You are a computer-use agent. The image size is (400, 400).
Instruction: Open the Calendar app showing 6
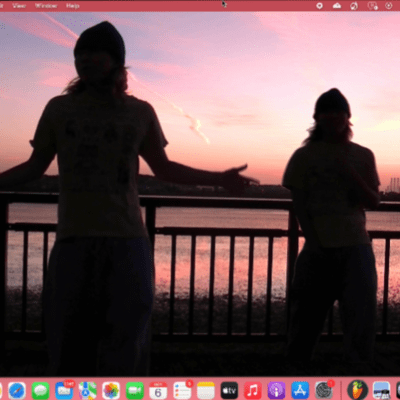(x=158, y=390)
